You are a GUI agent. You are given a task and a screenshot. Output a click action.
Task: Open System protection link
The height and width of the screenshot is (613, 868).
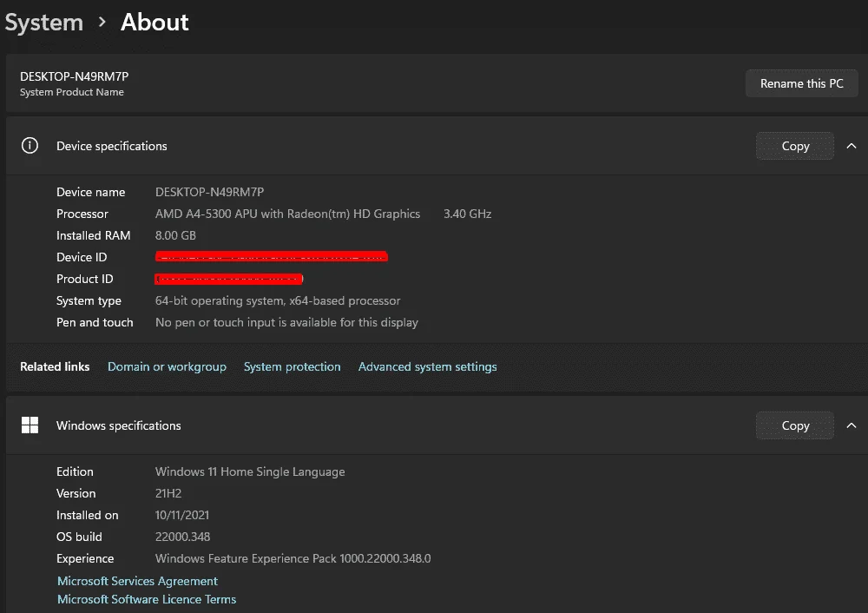pyautogui.click(x=292, y=366)
